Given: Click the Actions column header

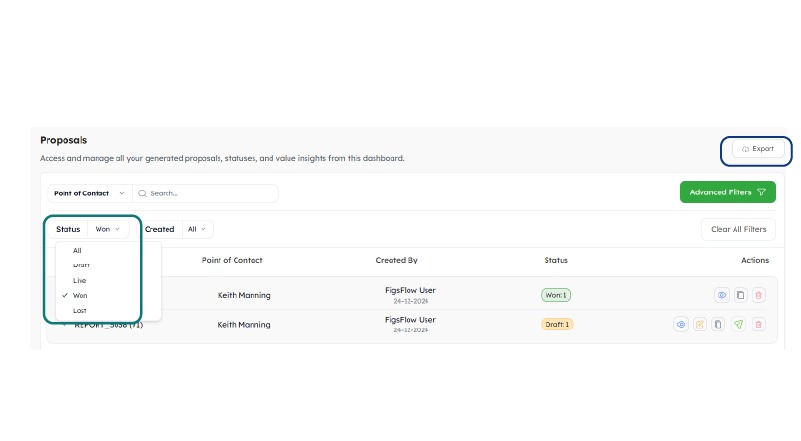Looking at the screenshot, I should click(755, 260).
